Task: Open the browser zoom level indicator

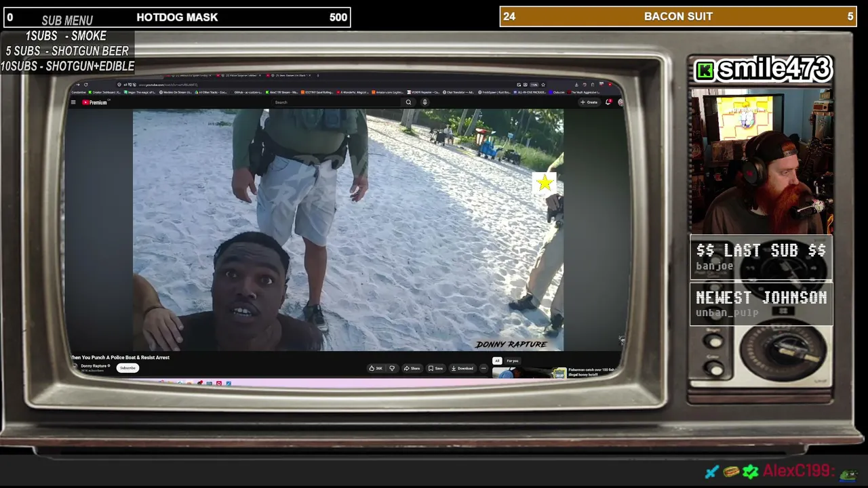Action: tap(534, 85)
